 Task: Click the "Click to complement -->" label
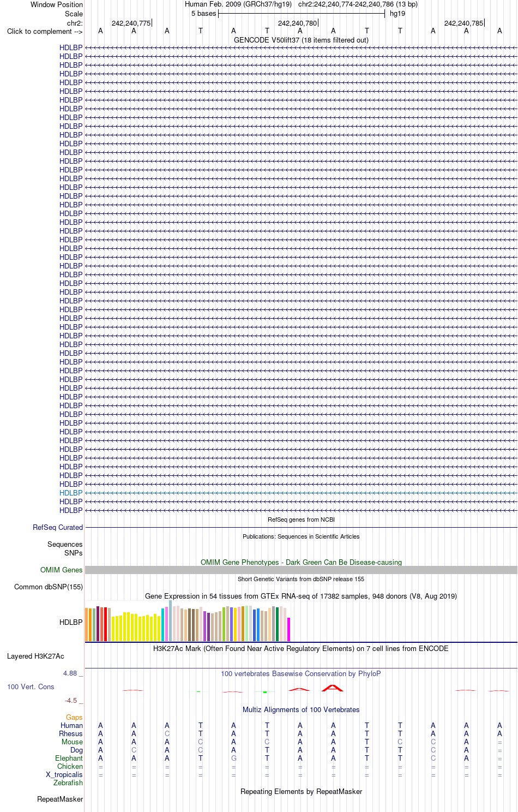[x=45, y=31]
